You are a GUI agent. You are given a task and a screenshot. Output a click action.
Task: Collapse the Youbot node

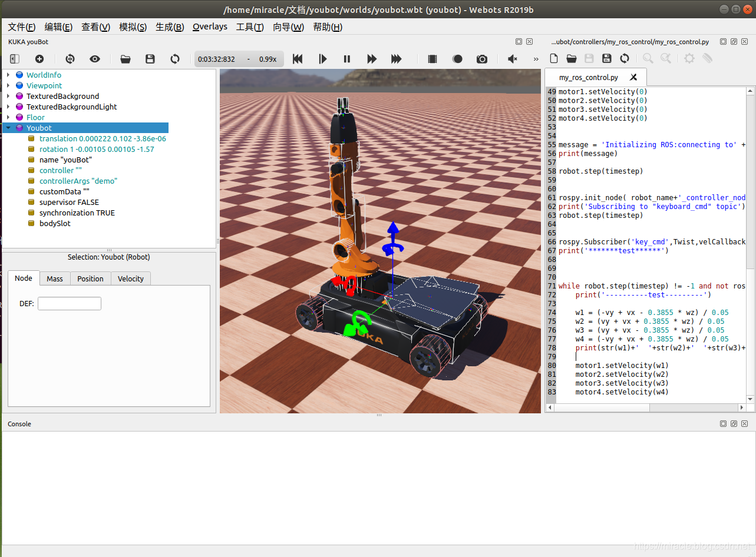pyautogui.click(x=8, y=128)
